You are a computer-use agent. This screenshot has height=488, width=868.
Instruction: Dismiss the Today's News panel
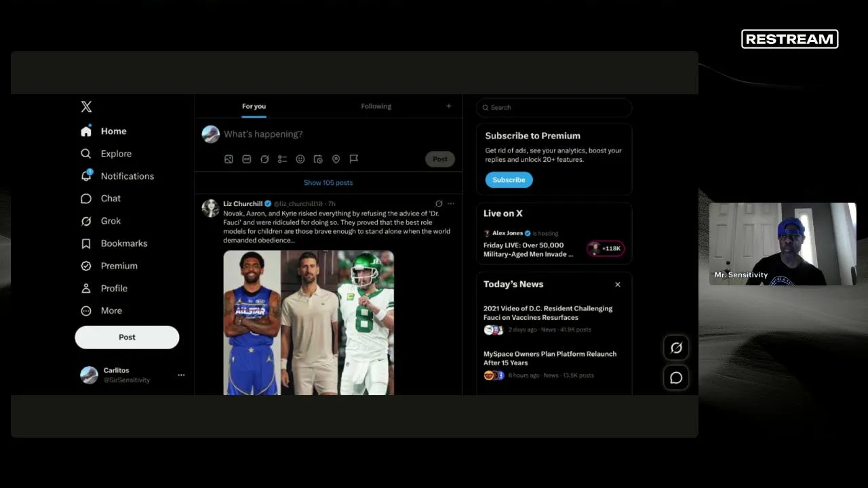pos(618,285)
